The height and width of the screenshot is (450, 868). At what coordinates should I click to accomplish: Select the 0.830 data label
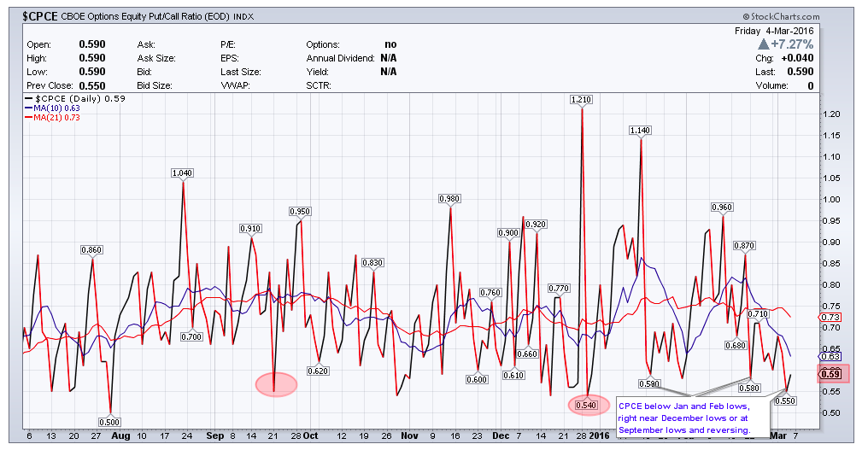tap(372, 263)
